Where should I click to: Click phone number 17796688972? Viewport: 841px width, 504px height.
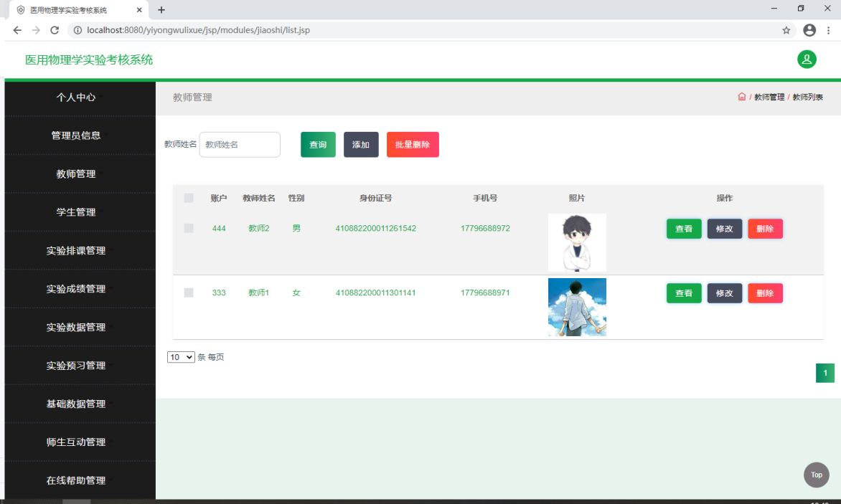pyautogui.click(x=485, y=228)
